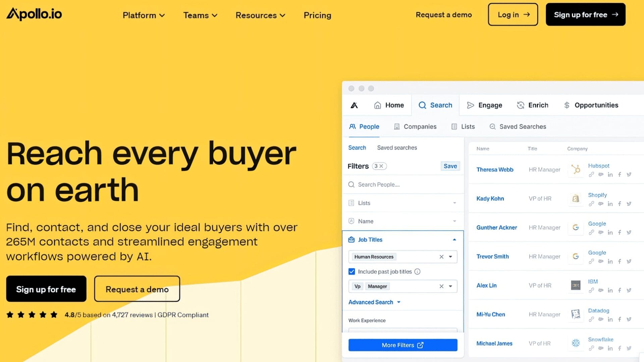The image size is (644, 362).
Task: Click the info icon beside past job titles
Action: click(417, 272)
